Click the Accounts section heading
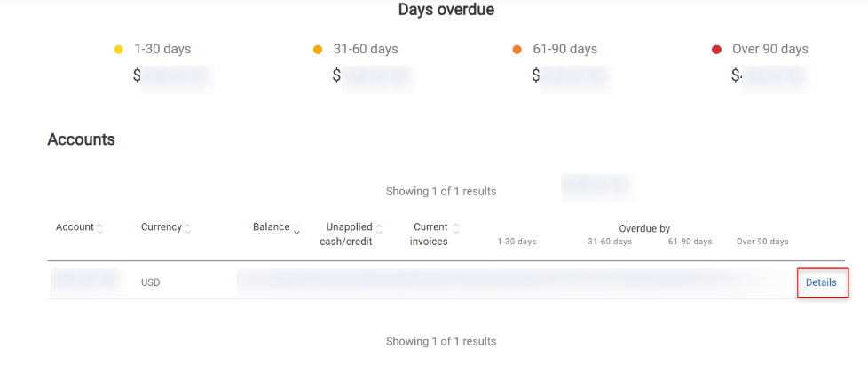 pos(81,139)
